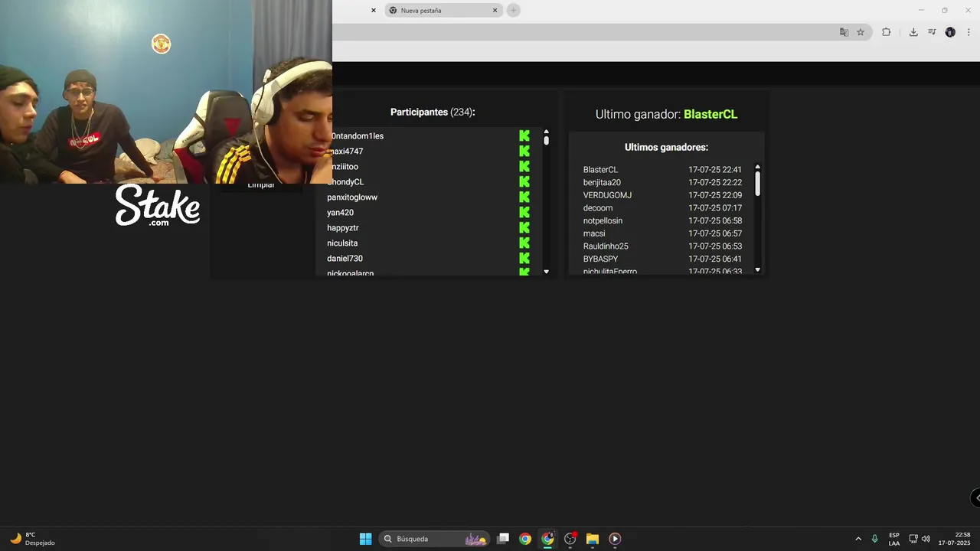
Task: Click the Participantes (234) heading
Action: click(433, 112)
